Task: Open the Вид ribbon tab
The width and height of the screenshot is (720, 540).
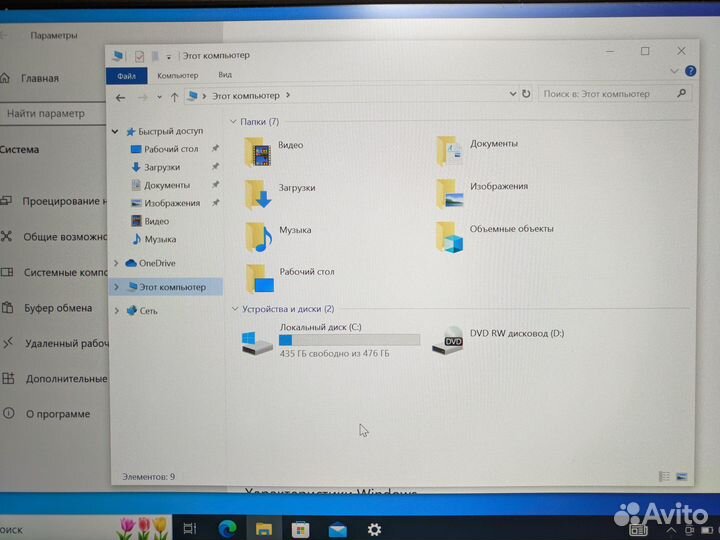Action: pos(225,74)
